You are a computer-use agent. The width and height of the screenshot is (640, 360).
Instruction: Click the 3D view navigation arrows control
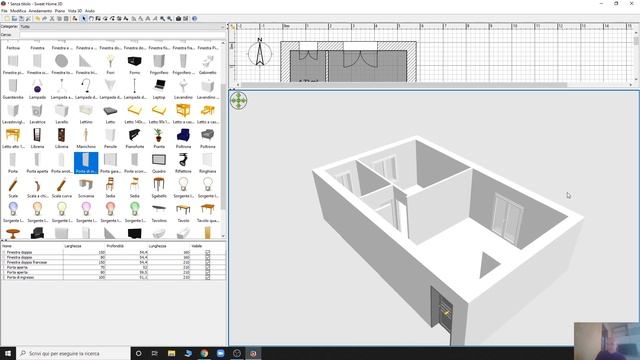pos(238,100)
